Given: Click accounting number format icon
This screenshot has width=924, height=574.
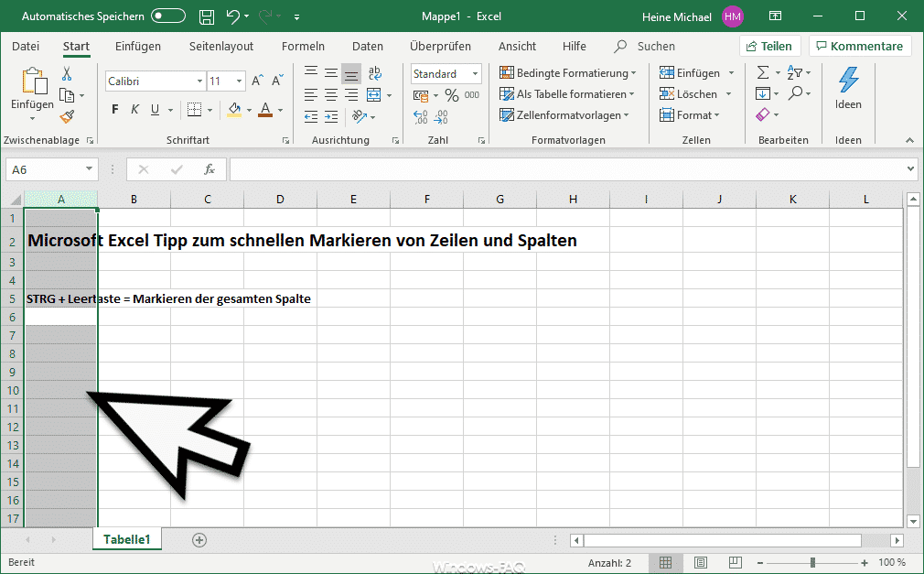Looking at the screenshot, I should point(421,95).
